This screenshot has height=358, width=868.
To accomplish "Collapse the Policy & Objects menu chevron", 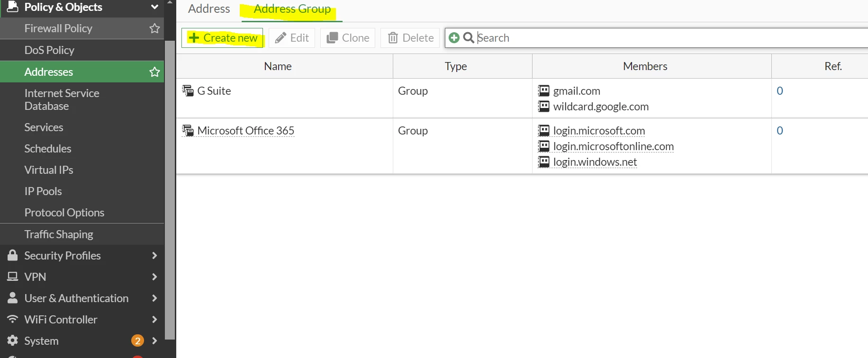I will pos(154,7).
